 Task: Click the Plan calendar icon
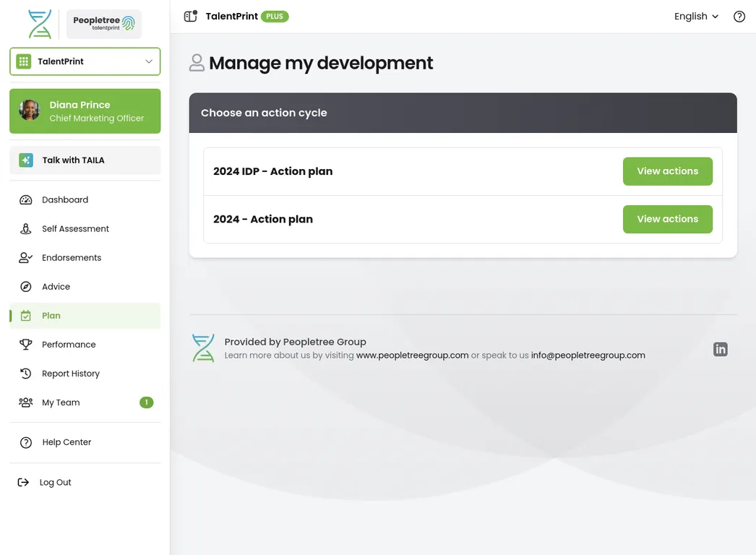tap(25, 315)
